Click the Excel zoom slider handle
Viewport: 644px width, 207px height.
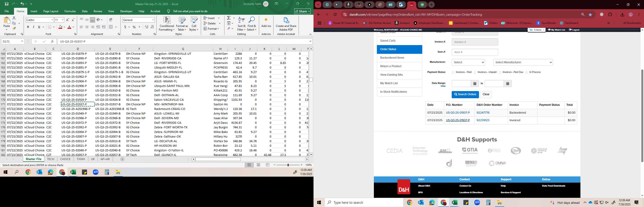click(x=288, y=165)
